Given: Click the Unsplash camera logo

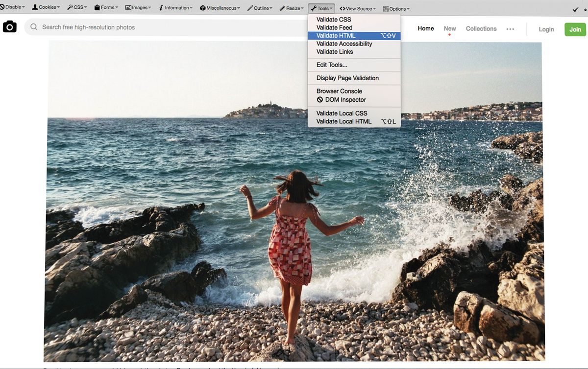Looking at the screenshot, I should (10, 26).
